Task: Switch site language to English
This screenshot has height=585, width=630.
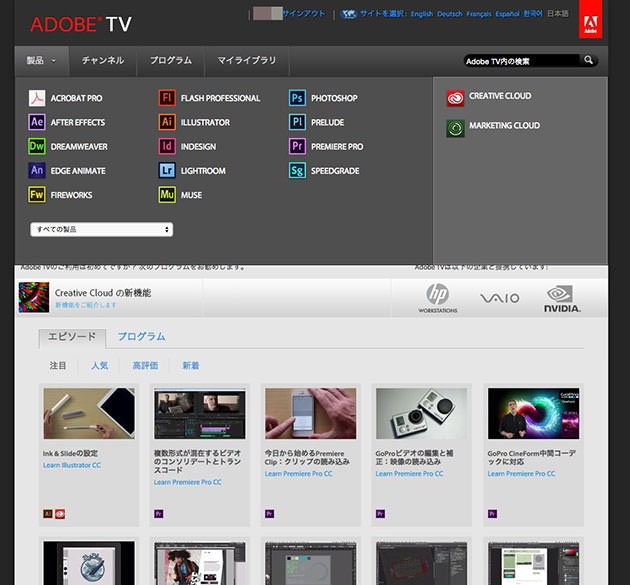Action: 421,14
